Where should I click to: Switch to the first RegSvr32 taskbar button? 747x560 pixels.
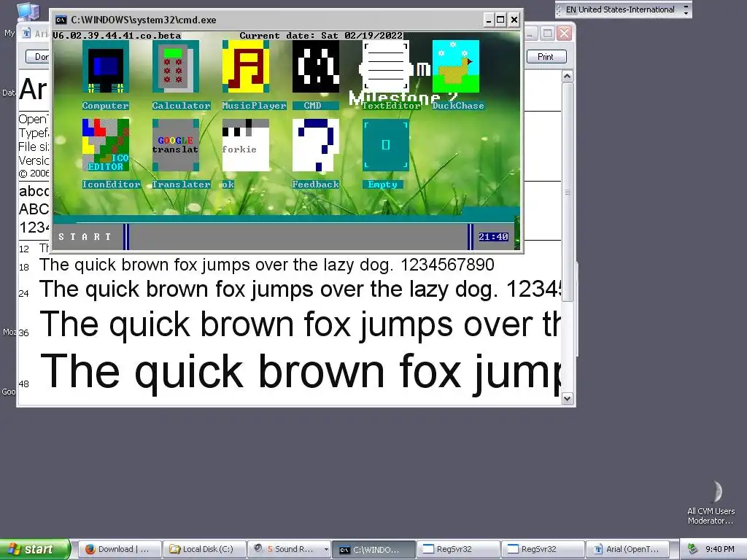point(458,549)
